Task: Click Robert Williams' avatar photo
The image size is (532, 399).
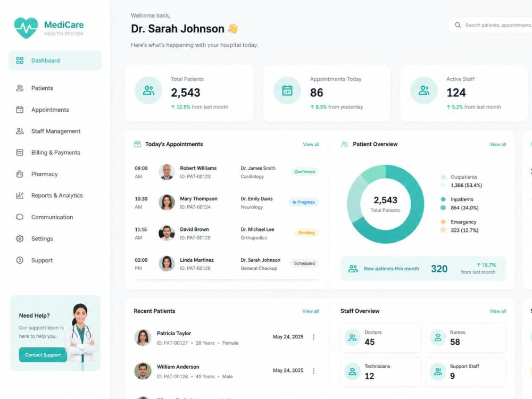Action: tap(167, 172)
